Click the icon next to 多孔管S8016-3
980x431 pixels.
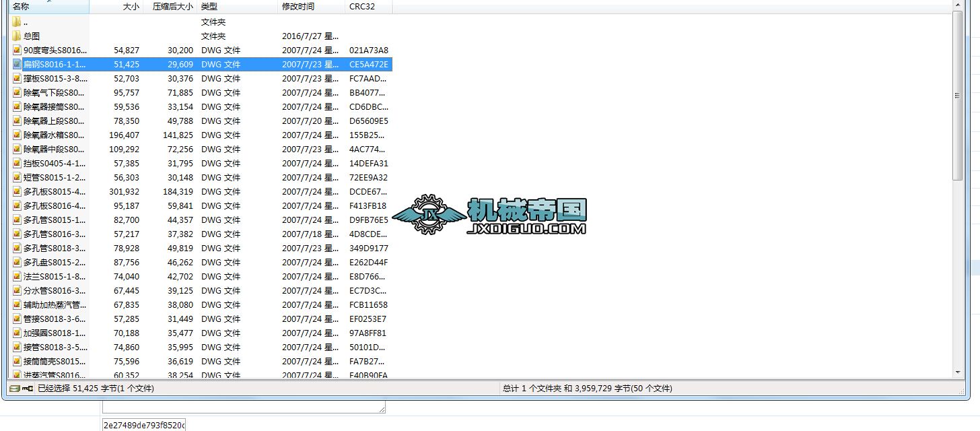point(17,234)
